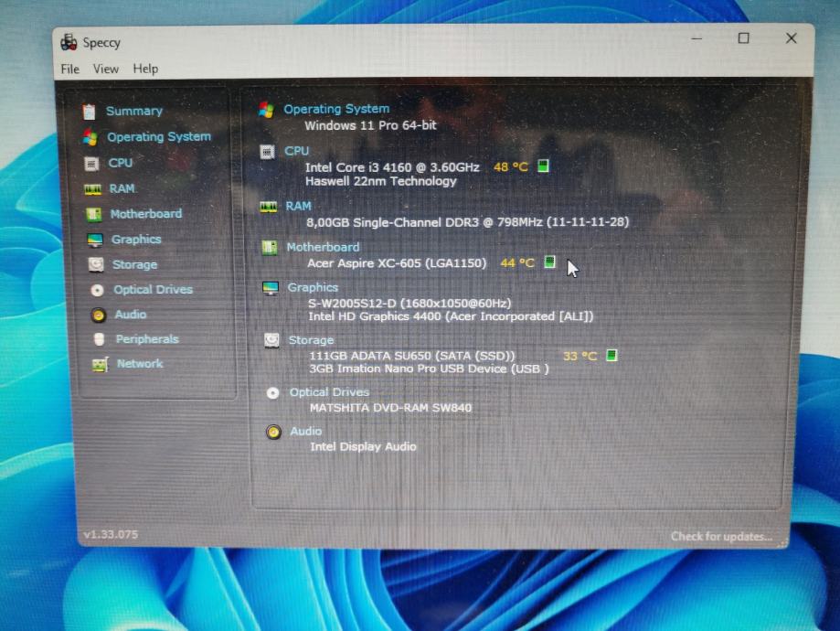This screenshot has height=631, width=840.
Task: Click the RAM heading in summary pane
Action: point(298,206)
